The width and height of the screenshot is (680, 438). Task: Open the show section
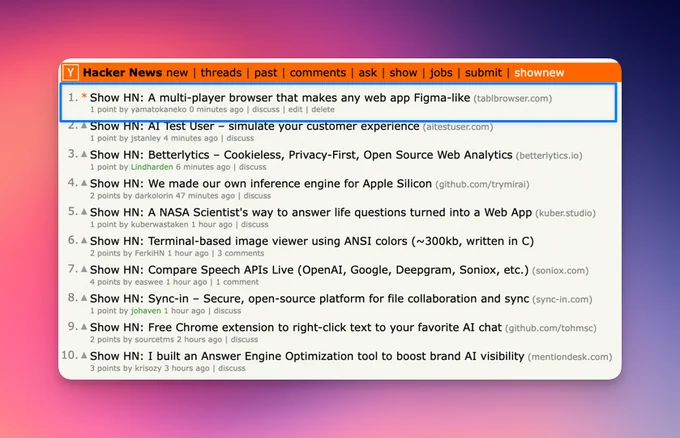403,72
